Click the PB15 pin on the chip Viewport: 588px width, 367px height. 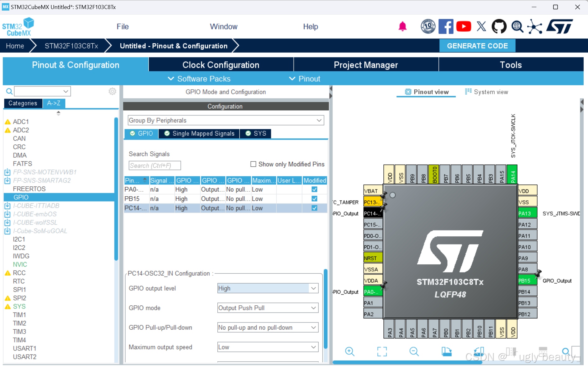527,281
